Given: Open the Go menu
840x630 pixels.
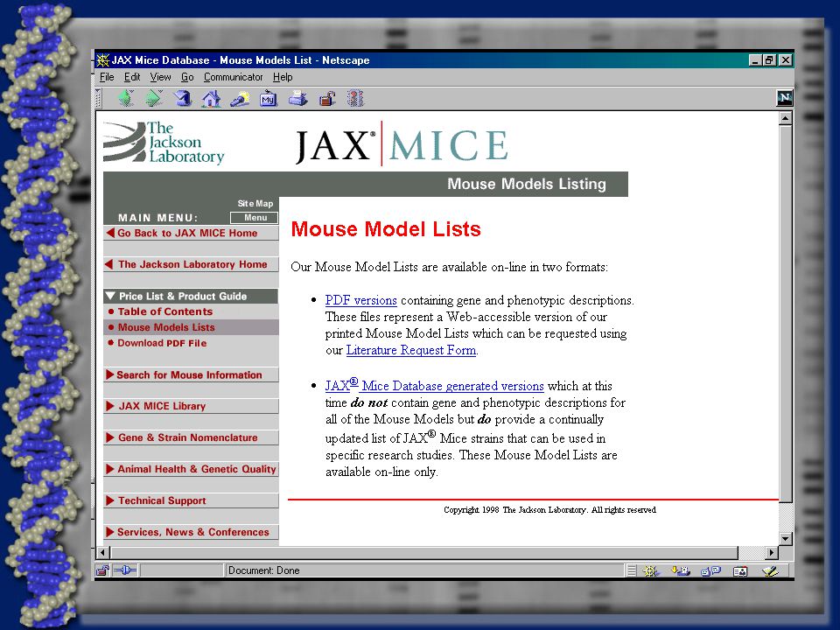Looking at the screenshot, I should click(x=187, y=77).
